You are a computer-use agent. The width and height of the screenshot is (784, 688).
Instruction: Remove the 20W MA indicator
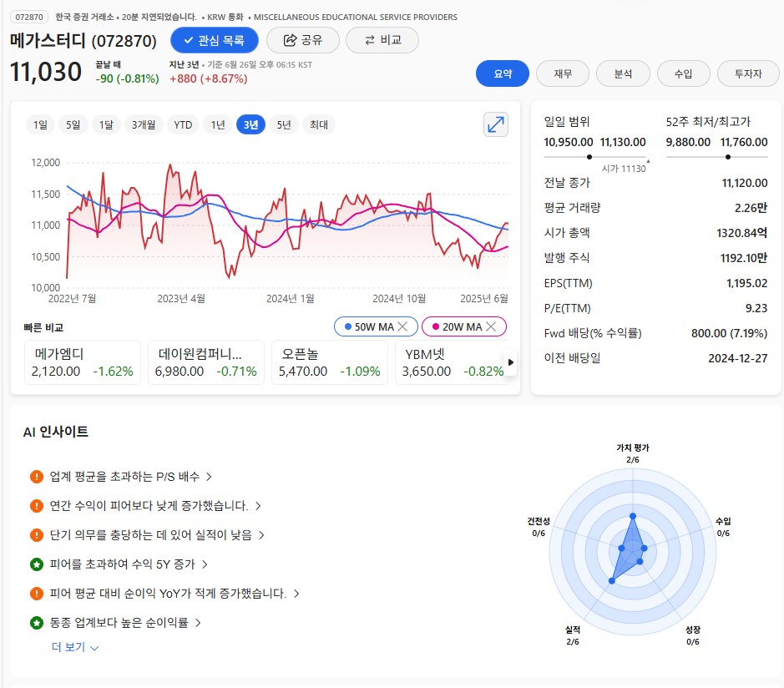(491, 326)
